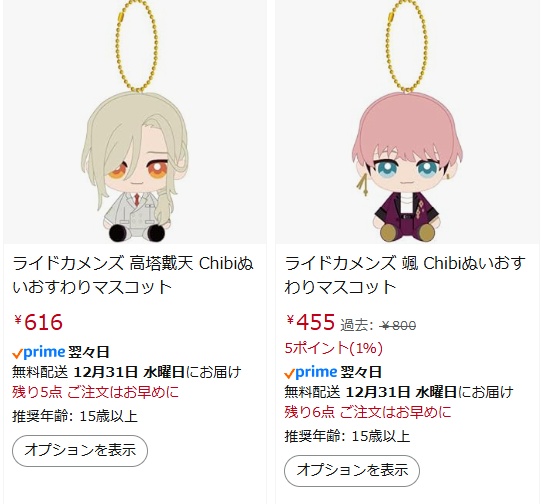Open the pink-haired plush mascot image

click(x=407, y=122)
